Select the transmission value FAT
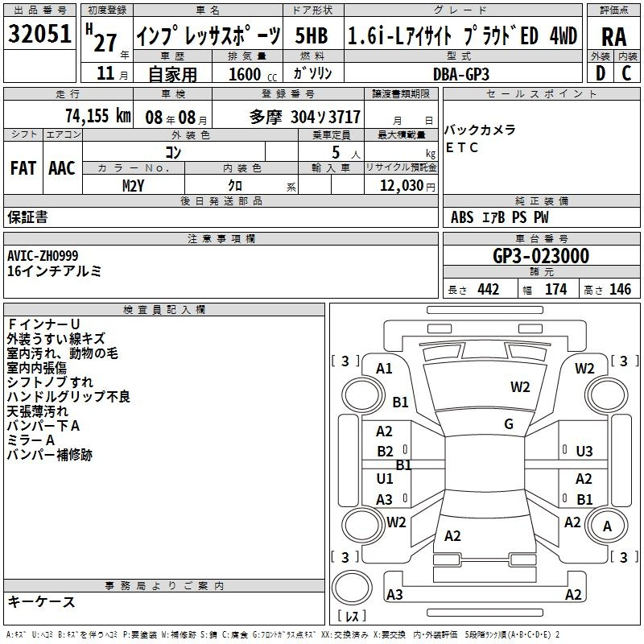The width and height of the screenshot is (644, 644). coord(23,168)
